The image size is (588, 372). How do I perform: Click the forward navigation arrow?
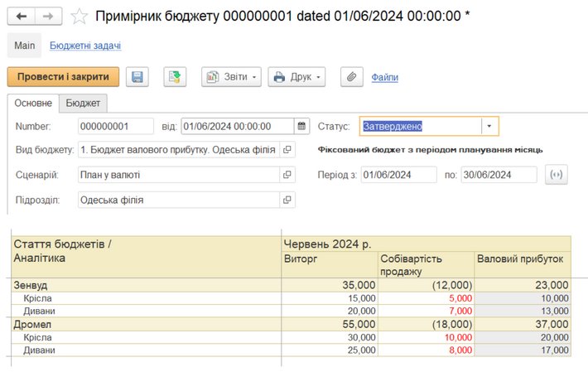click(x=47, y=17)
